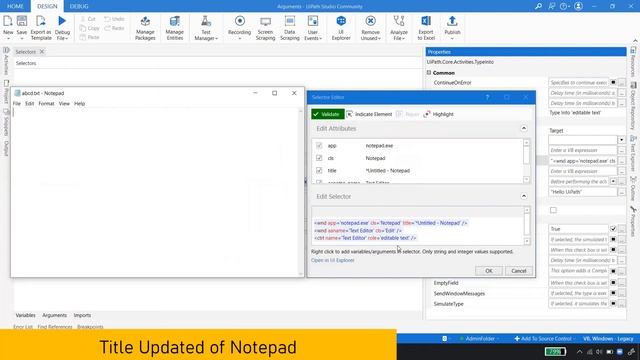Click the Edit Selector box scrollbar
Image resolution: width=640 pixels, height=360 pixels.
[x=527, y=226]
